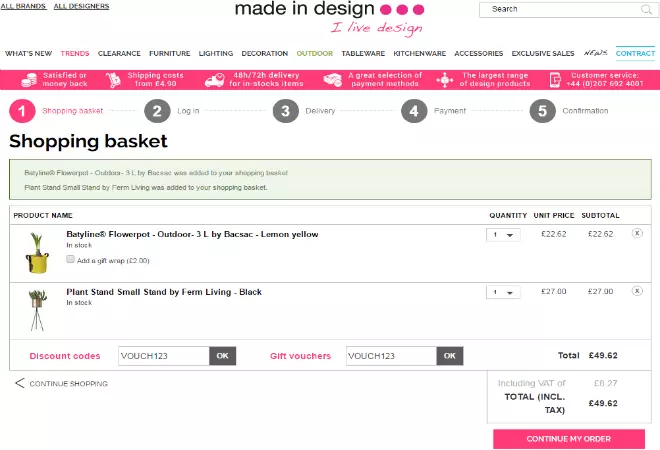This screenshot has height=450, width=660.
Task: Click the plant stand thumbnail
Action: [37, 310]
